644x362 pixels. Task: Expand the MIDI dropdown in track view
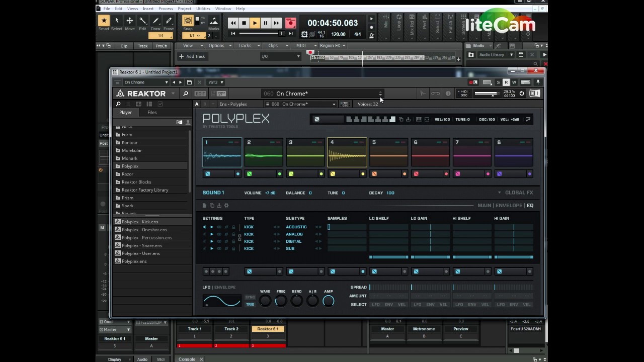(x=304, y=46)
